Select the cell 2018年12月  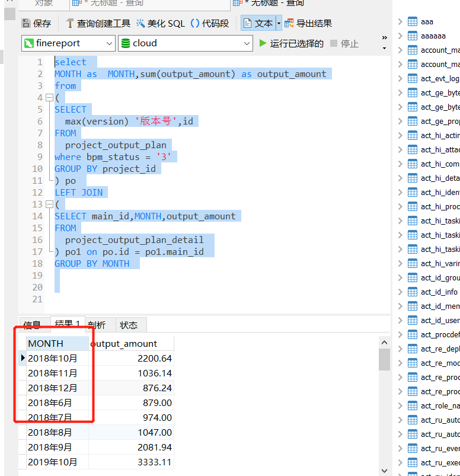[57, 388]
